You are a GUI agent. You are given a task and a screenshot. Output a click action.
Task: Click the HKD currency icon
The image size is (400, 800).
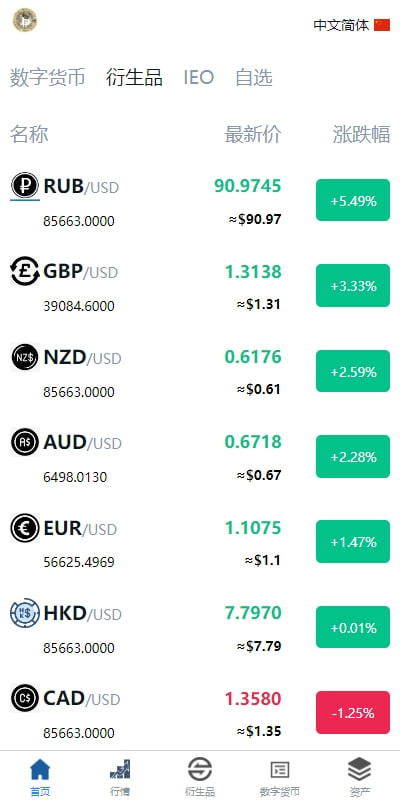pyautogui.click(x=25, y=613)
